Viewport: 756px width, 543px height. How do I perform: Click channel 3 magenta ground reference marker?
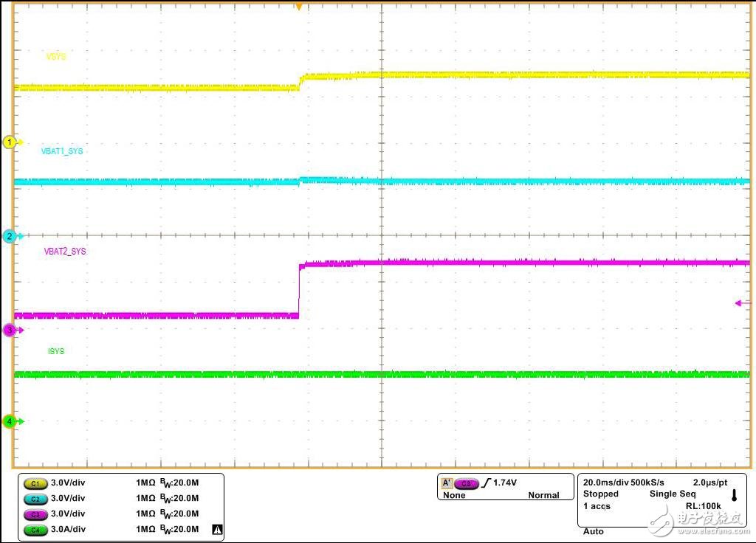(x=10, y=330)
